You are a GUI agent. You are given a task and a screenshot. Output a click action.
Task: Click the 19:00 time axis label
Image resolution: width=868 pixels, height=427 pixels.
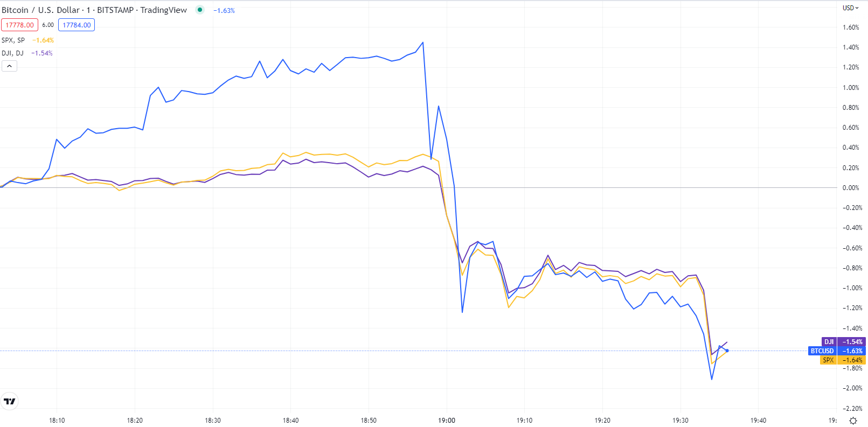[447, 421]
